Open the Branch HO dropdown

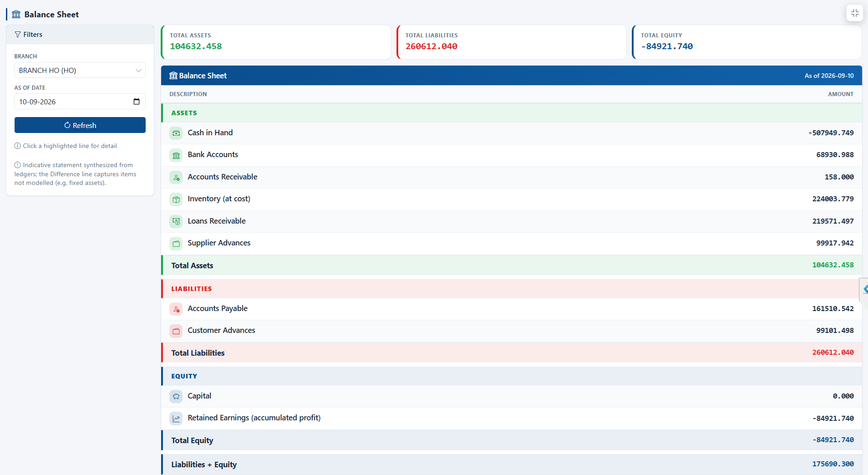(x=80, y=70)
